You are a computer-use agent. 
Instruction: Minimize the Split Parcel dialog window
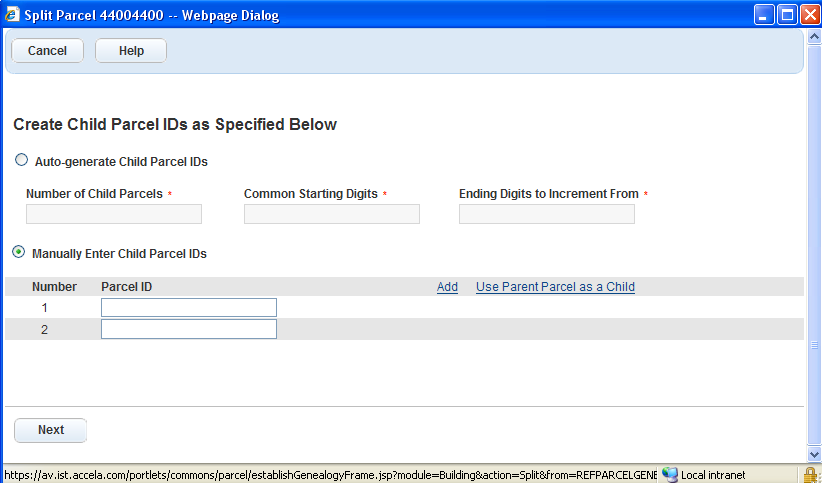(765, 15)
